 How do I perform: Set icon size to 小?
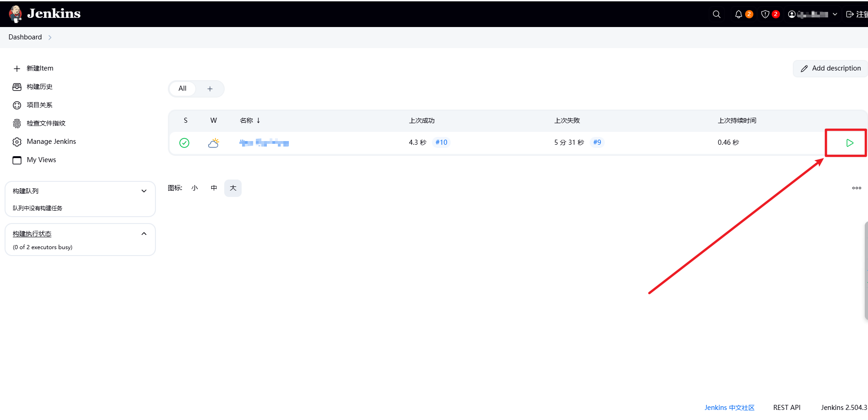195,188
